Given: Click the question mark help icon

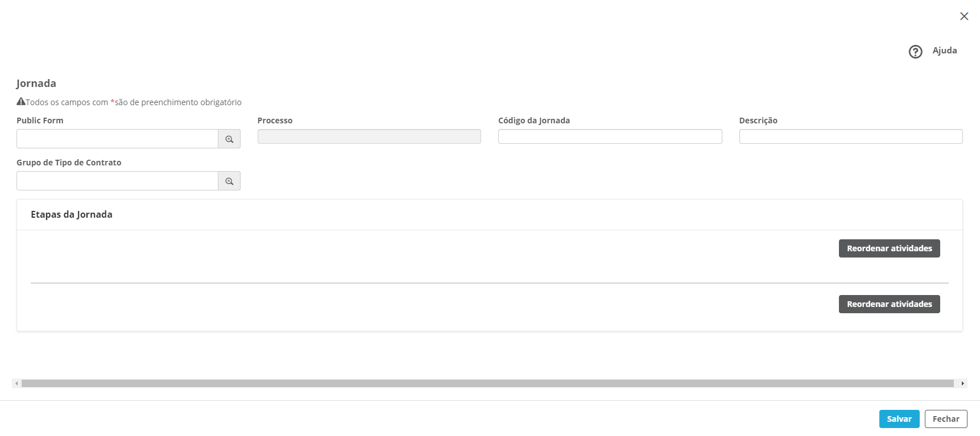Looking at the screenshot, I should click(x=915, y=52).
